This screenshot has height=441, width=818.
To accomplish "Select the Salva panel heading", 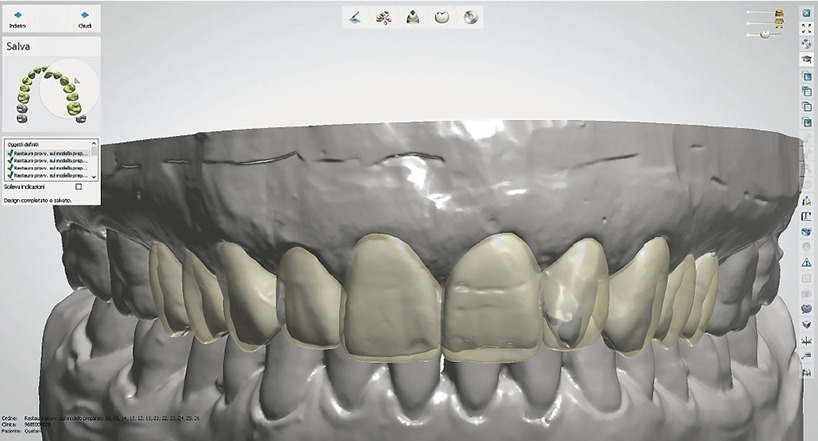I will coord(20,46).
